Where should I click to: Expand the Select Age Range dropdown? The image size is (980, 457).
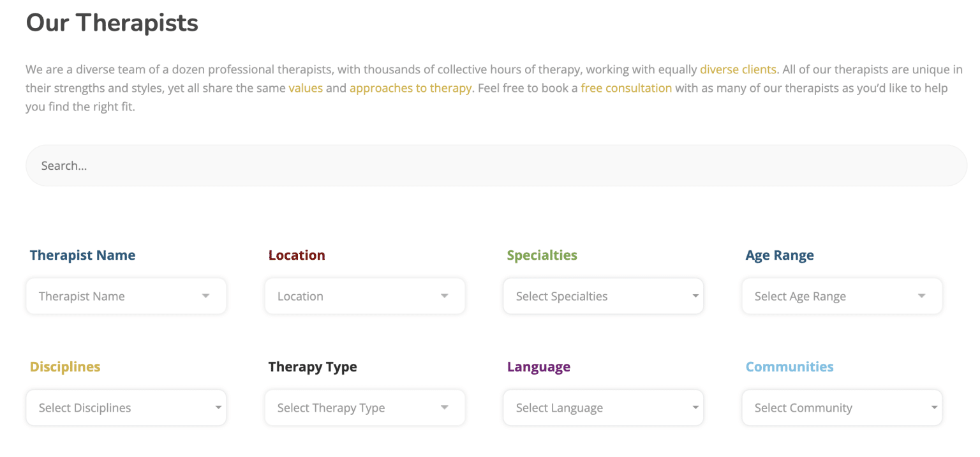[x=842, y=296]
